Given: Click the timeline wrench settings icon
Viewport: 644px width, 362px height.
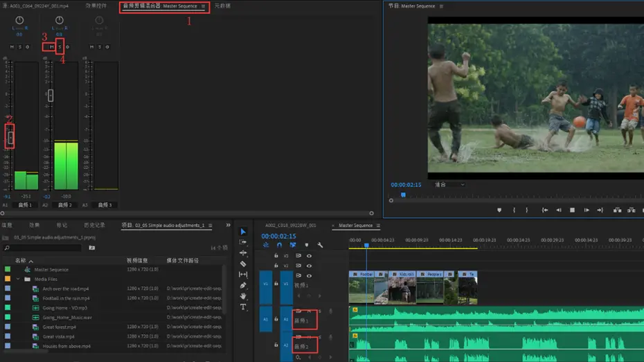Looking at the screenshot, I should click(320, 245).
